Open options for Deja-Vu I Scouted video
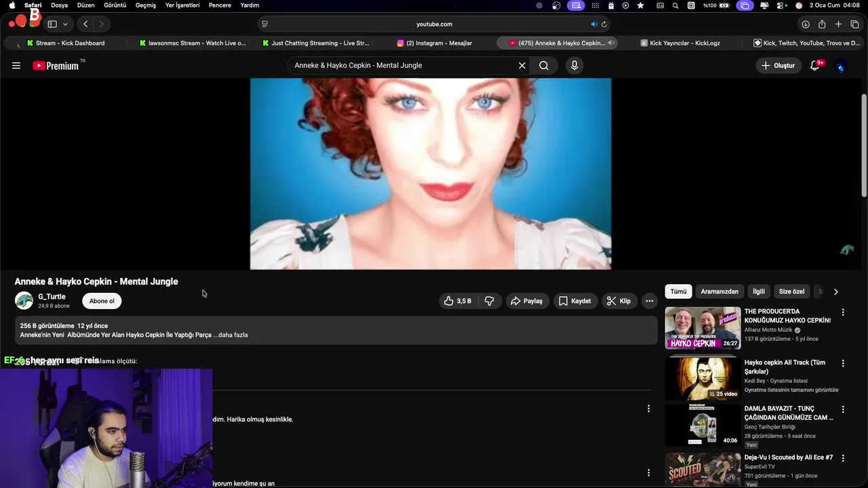This screenshot has width=868, height=488. click(x=843, y=457)
